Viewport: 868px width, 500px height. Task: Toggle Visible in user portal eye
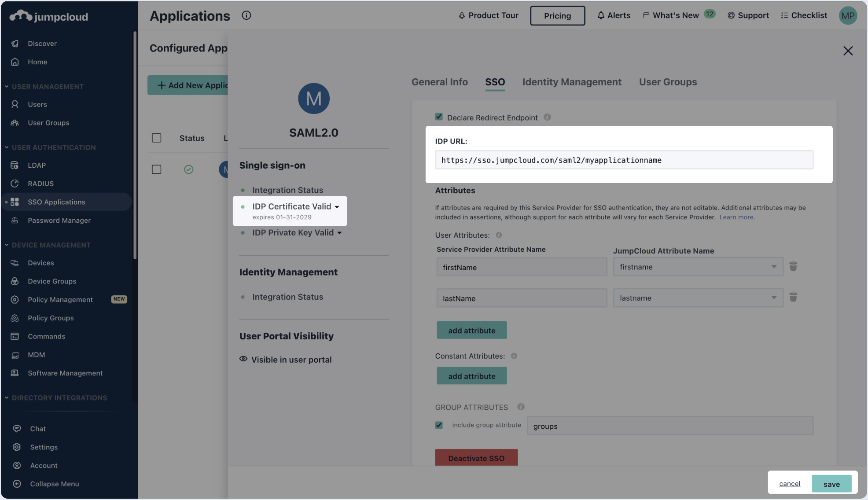pyautogui.click(x=243, y=359)
